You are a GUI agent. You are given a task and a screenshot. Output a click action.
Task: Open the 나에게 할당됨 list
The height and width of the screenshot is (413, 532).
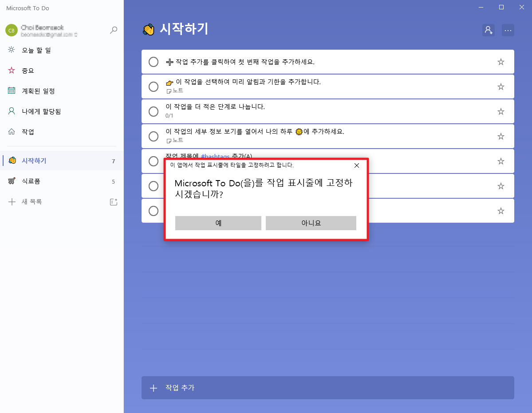(62, 111)
